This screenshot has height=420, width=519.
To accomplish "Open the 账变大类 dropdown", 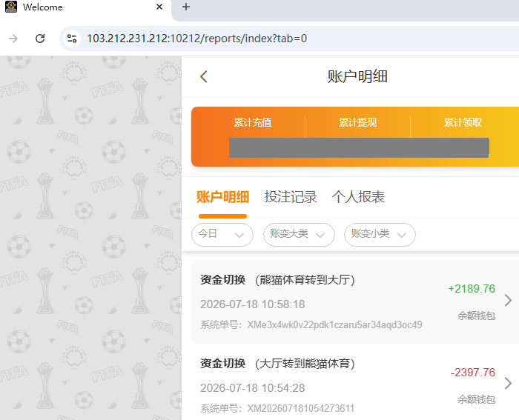I will [x=299, y=235].
